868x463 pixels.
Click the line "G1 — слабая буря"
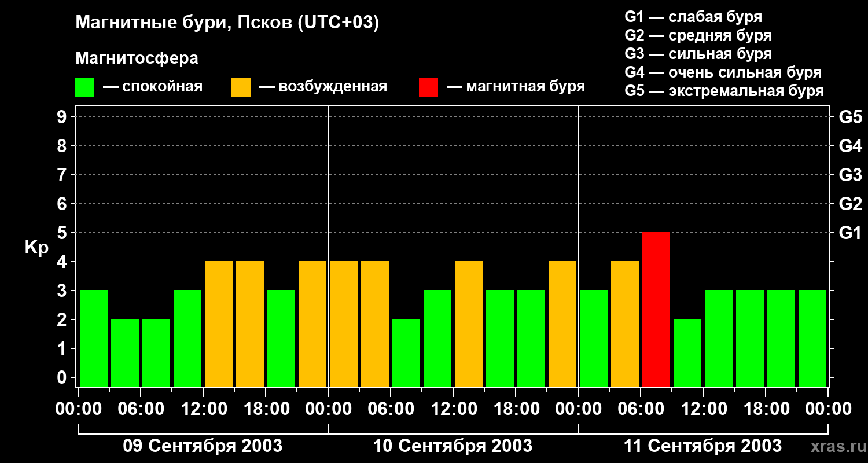point(693,17)
